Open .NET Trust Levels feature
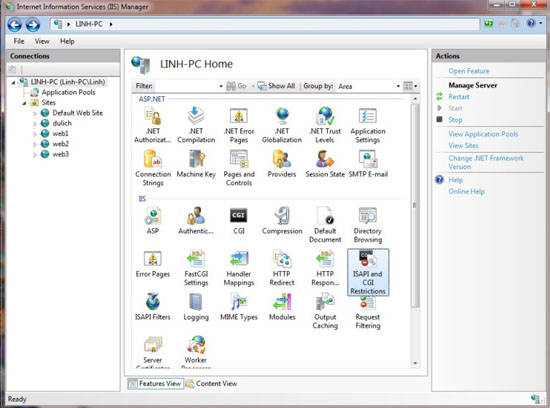This screenshot has width=550, height=408. [x=325, y=125]
